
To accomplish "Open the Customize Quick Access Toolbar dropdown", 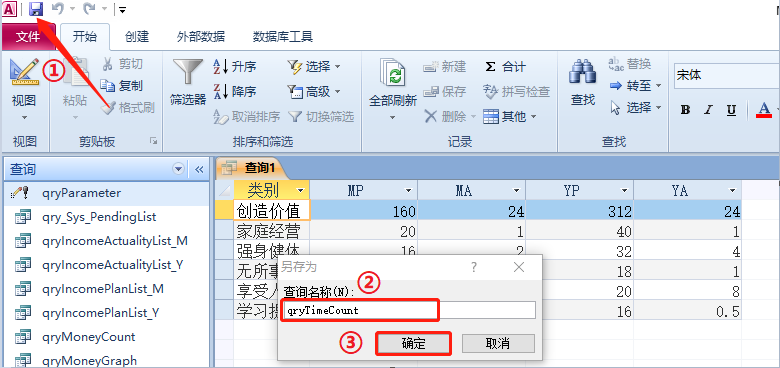I will (x=123, y=9).
